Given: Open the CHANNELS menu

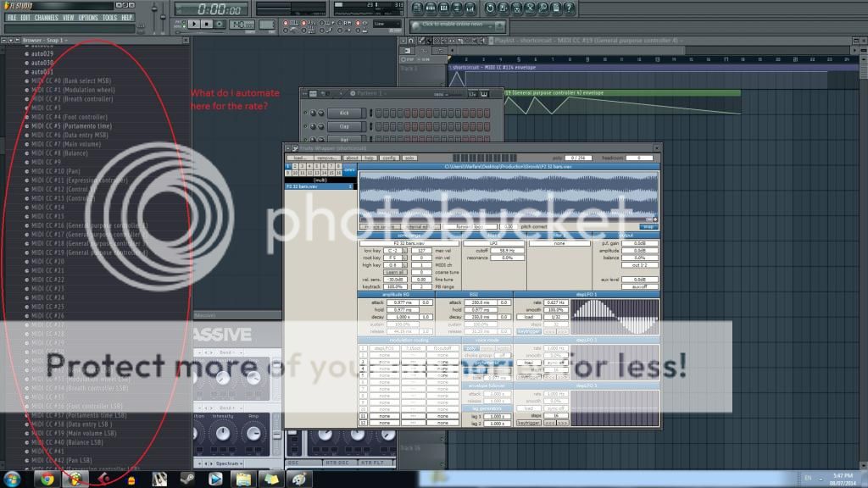Looking at the screenshot, I should pos(46,18).
